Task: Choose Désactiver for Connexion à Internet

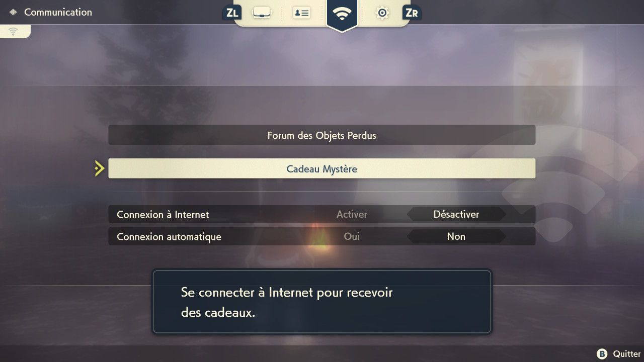Action: click(456, 214)
